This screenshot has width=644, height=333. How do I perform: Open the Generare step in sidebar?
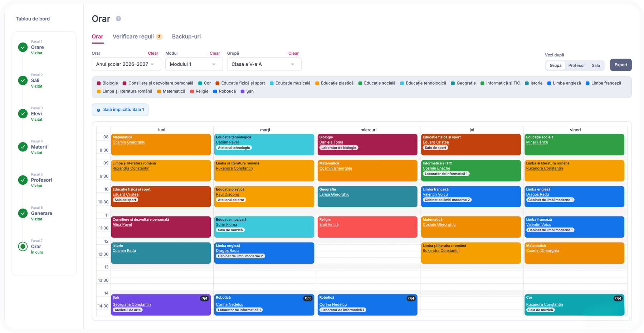tap(42, 213)
